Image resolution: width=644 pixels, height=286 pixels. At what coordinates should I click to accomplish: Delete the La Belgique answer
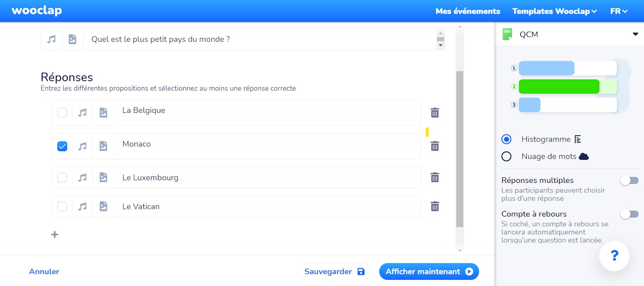click(x=435, y=113)
